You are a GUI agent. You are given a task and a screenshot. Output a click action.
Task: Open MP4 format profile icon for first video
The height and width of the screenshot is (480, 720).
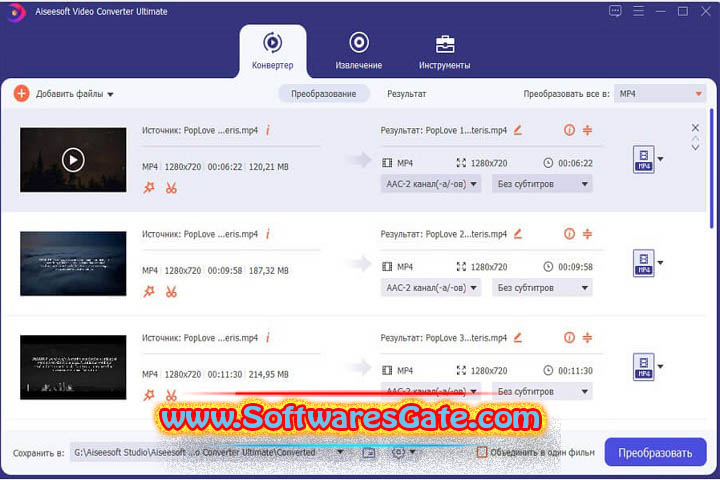coord(644,159)
